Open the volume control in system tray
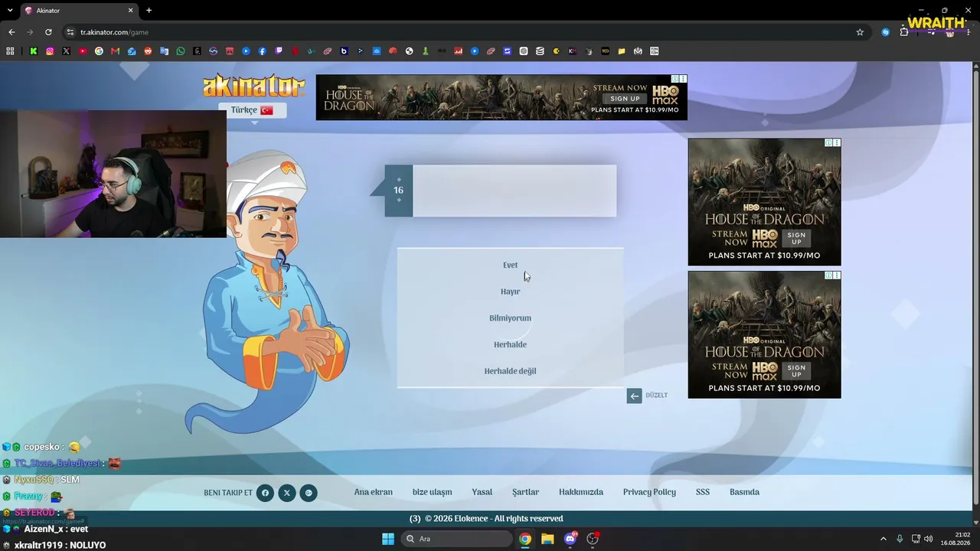The image size is (980, 551). point(928,539)
